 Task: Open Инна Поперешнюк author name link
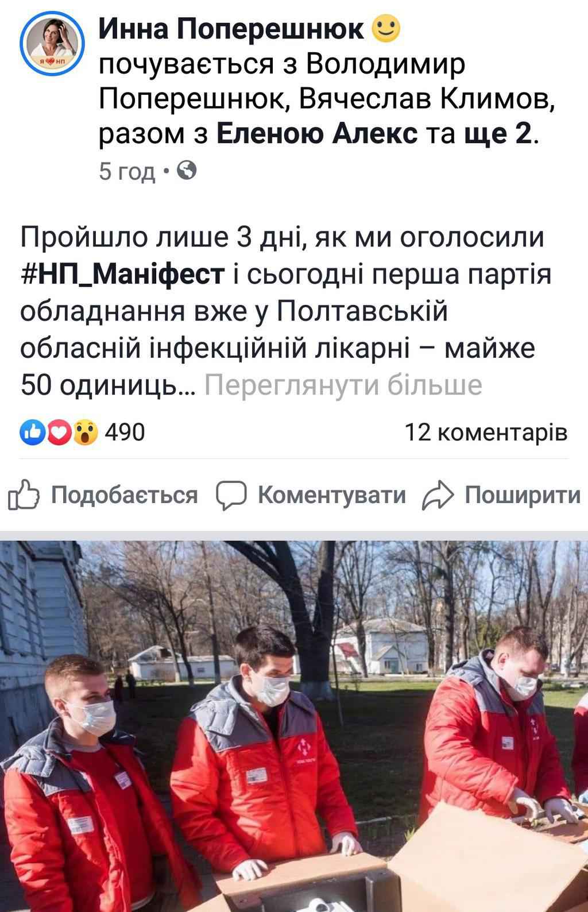click(232, 30)
